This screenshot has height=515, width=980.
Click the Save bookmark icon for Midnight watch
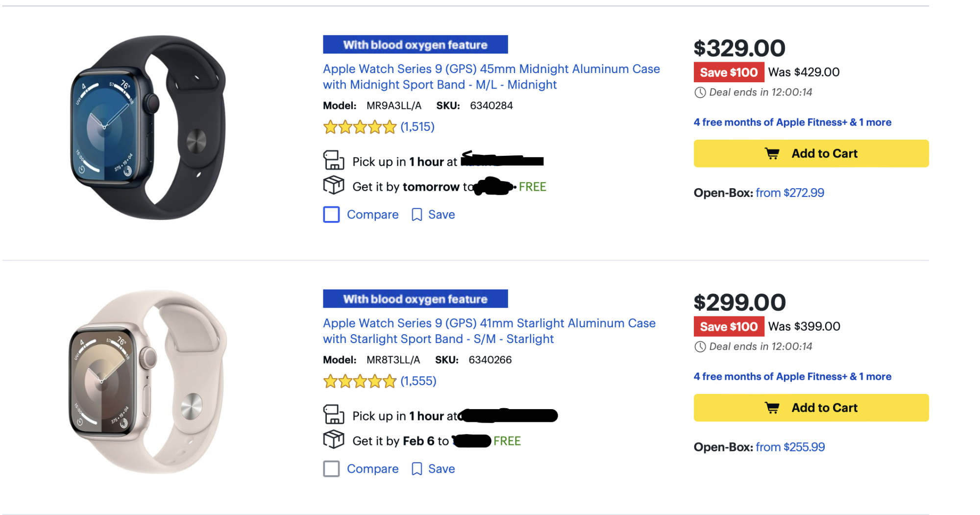pos(416,215)
